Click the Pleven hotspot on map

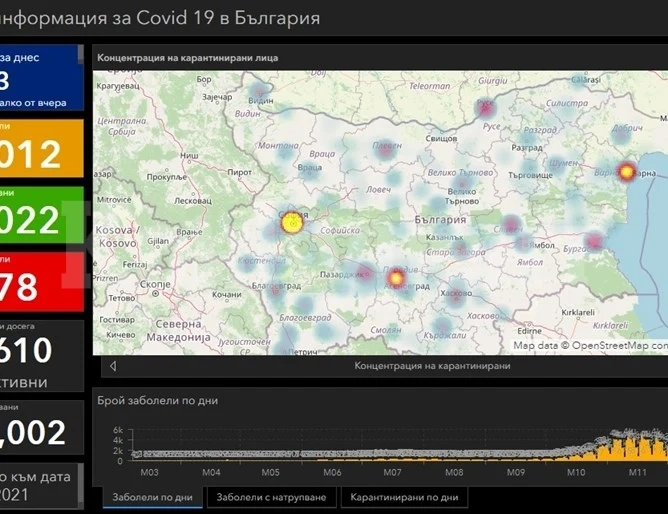click(x=386, y=149)
